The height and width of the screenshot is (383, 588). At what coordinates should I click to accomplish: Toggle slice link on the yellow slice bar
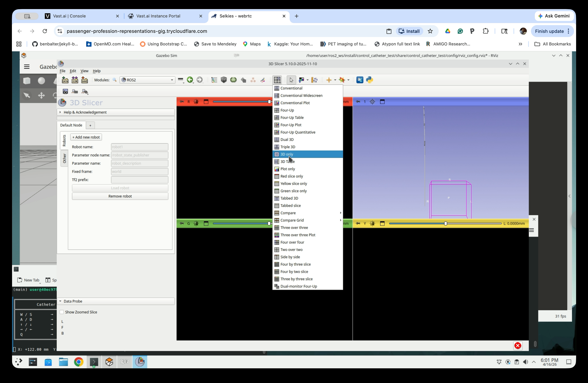(373, 224)
